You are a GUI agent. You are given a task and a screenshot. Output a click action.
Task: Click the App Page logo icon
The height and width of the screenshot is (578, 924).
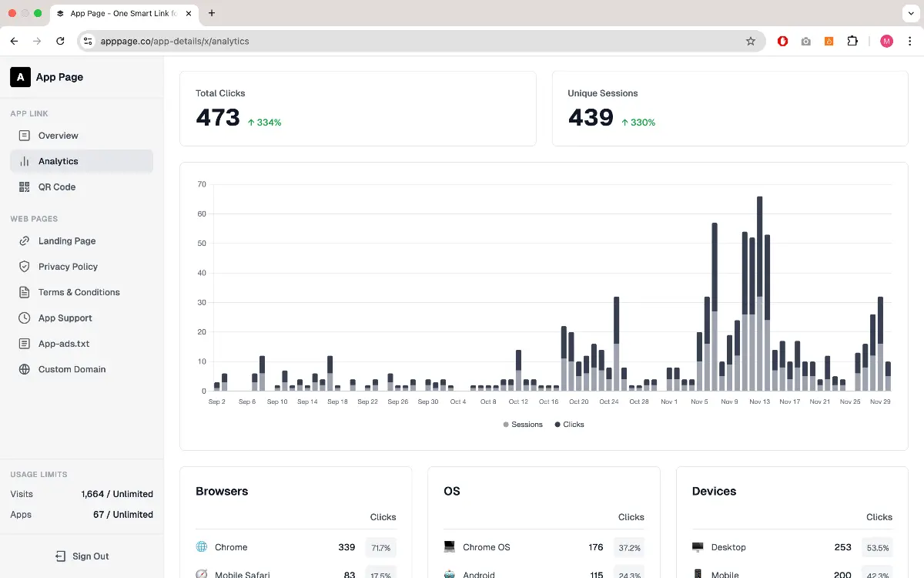coord(20,77)
